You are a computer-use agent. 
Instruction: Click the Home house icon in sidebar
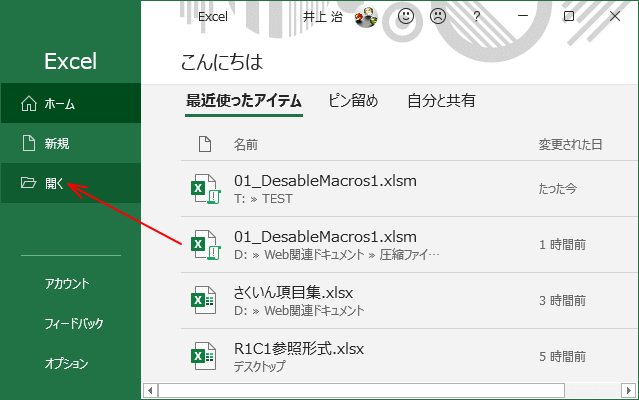point(29,103)
